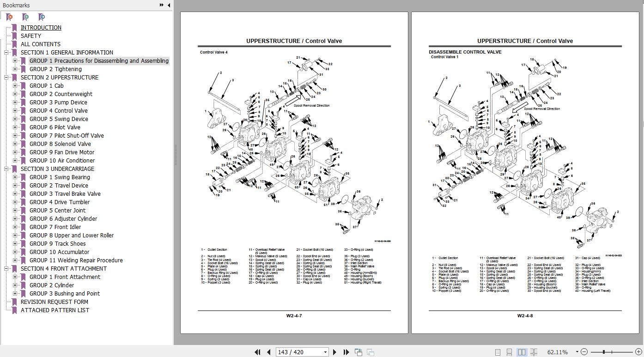644x357 pixels.
Task: Toggle two-page facing view
Action: 522,352
